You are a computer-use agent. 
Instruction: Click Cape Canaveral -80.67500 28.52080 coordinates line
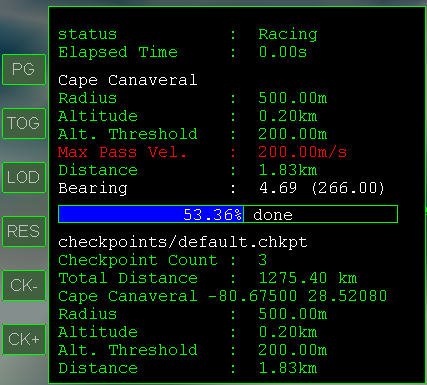(x=222, y=296)
